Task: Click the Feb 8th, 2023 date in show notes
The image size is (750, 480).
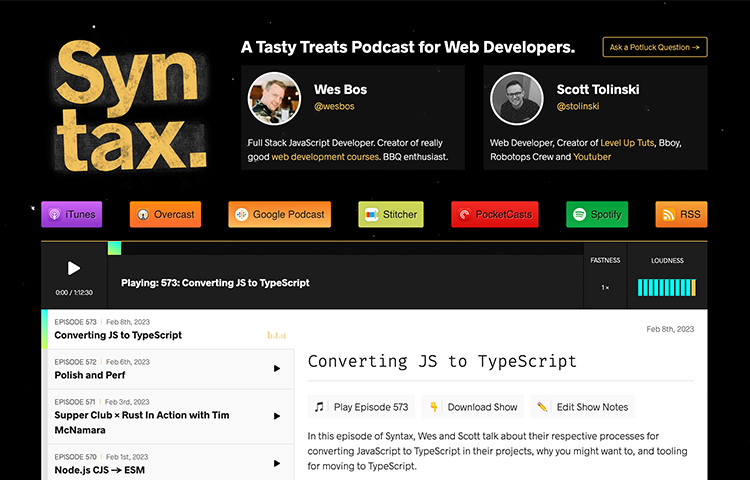Action: (670, 329)
